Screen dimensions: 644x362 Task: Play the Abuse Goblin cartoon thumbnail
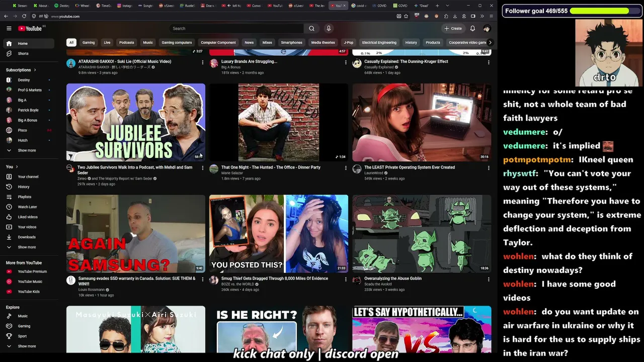[422, 234]
